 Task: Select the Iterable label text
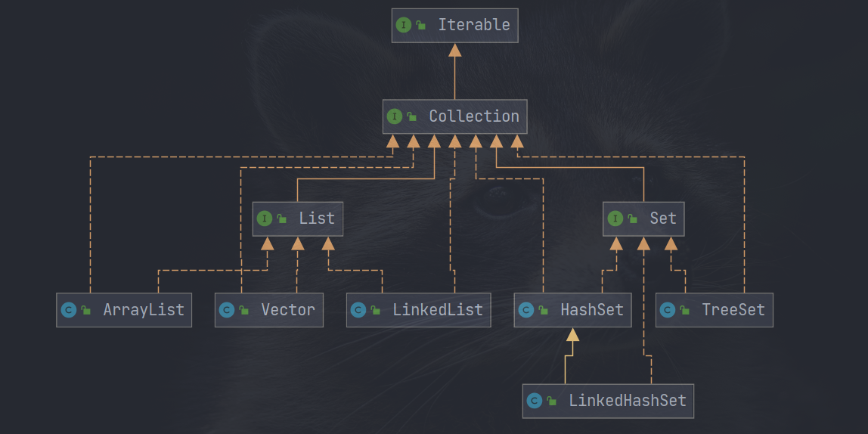click(474, 25)
